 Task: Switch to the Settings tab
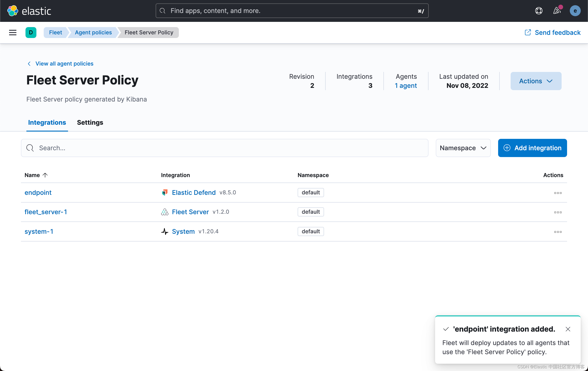(90, 122)
